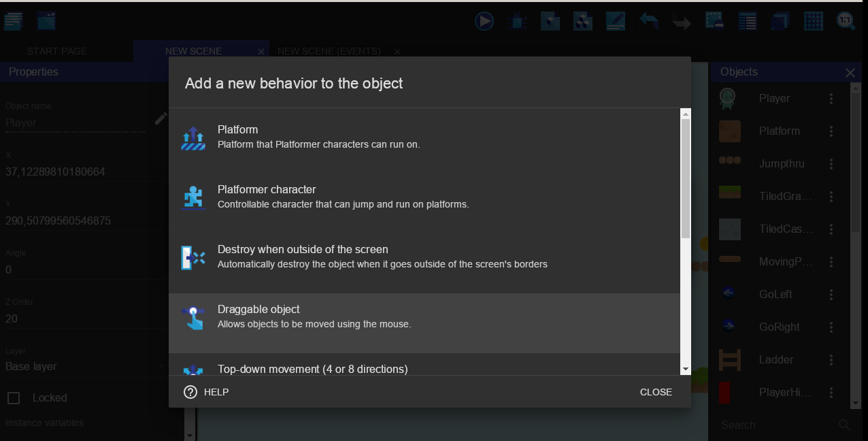Click the debugger preview bug icon
This screenshot has width=868, height=441.
click(517, 21)
